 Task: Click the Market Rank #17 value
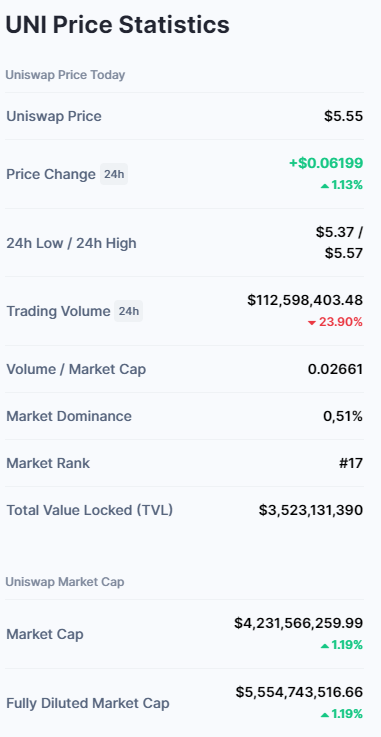(351, 463)
